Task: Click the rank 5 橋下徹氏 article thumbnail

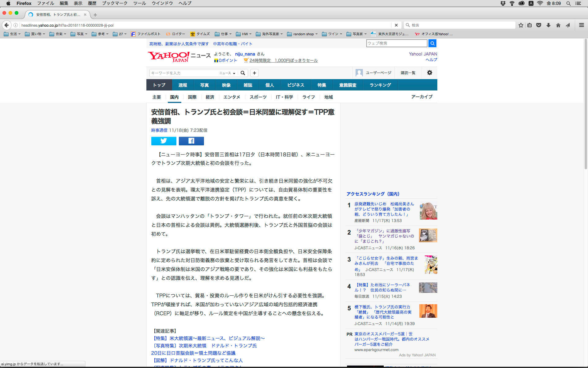Action: pyautogui.click(x=428, y=311)
